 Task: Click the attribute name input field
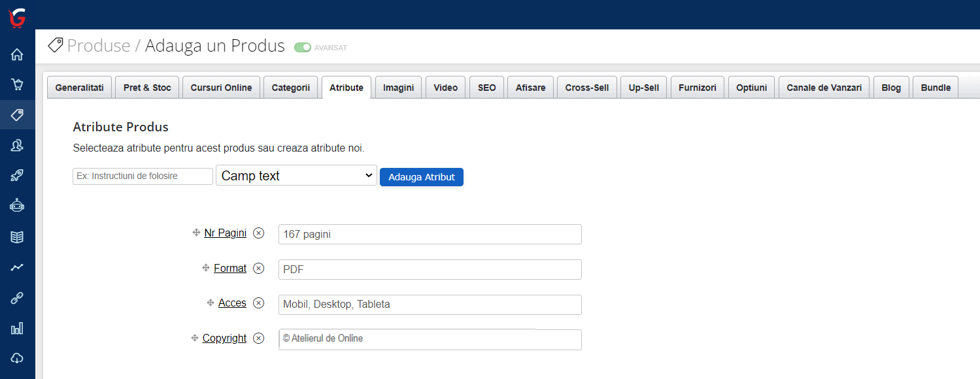tap(142, 176)
